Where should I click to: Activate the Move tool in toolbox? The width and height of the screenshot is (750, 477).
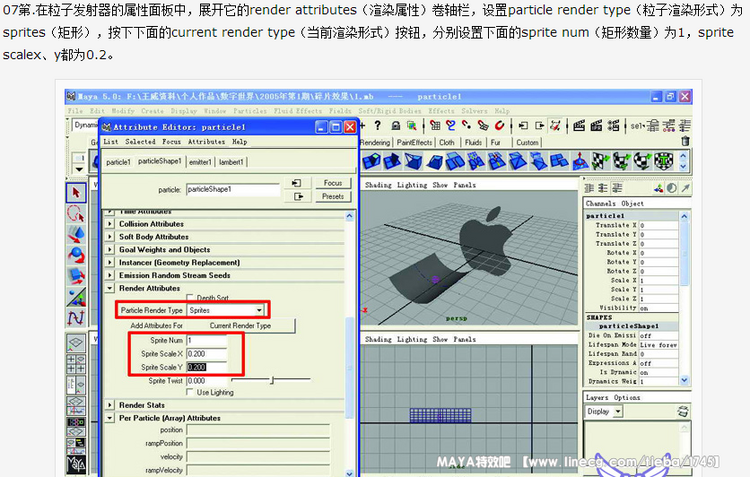pos(76,234)
